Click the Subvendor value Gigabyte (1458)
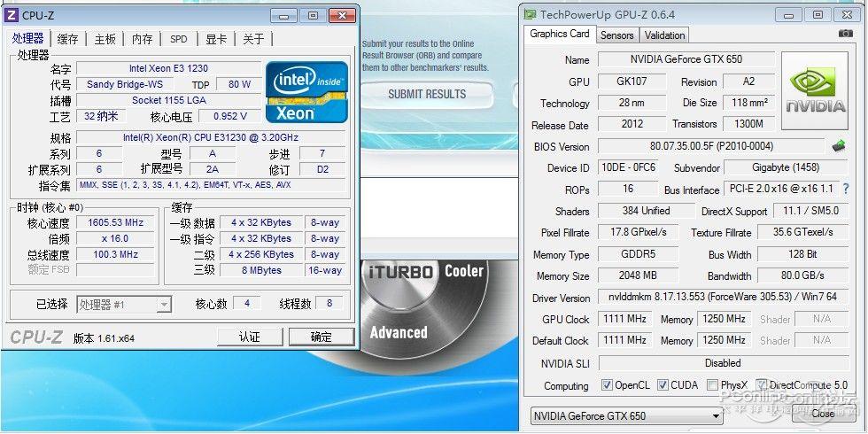Viewport: 868px width, 434px height. (787, 167)
